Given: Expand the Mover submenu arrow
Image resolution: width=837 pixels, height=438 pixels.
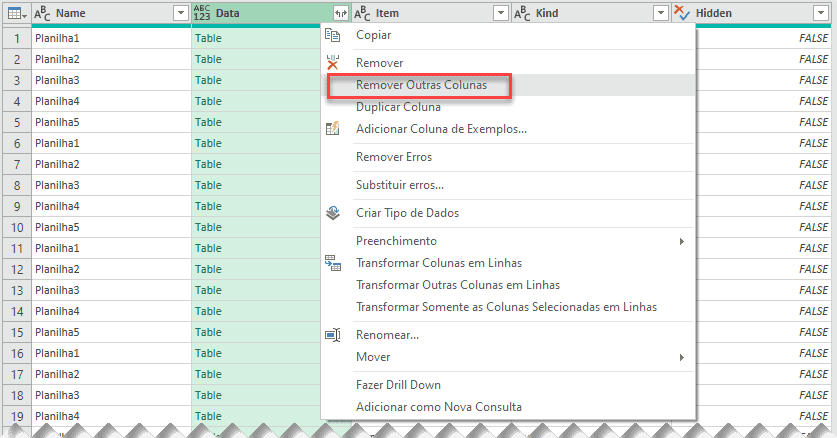Looking at the screenshot, I should coord(682,357).
